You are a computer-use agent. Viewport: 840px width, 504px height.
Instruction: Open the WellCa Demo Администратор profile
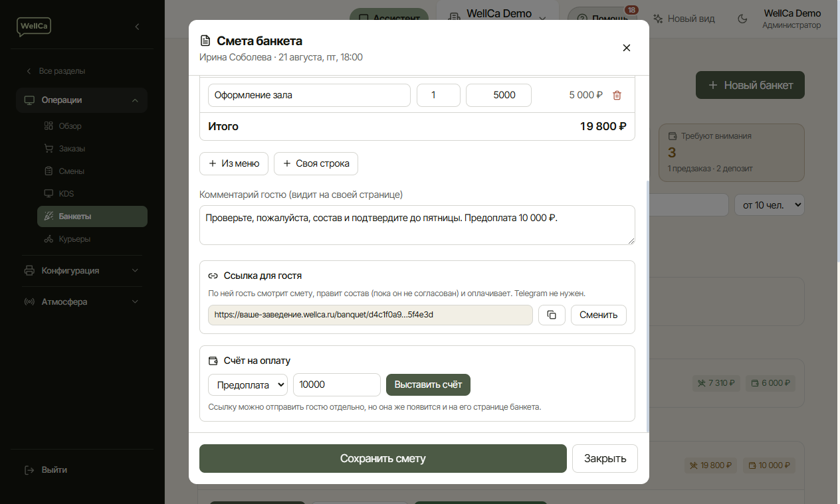792,19
